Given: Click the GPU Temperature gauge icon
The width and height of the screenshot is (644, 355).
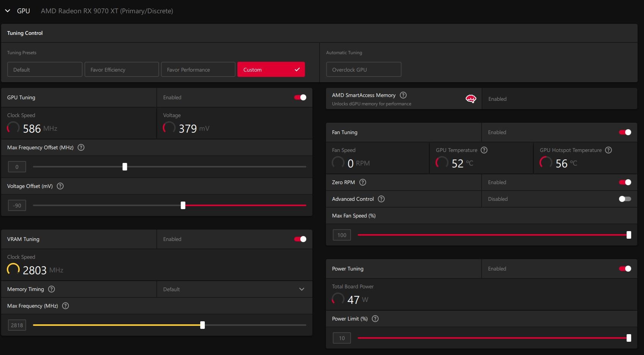Looking at the screenshot, I should [x=442, y=163].
